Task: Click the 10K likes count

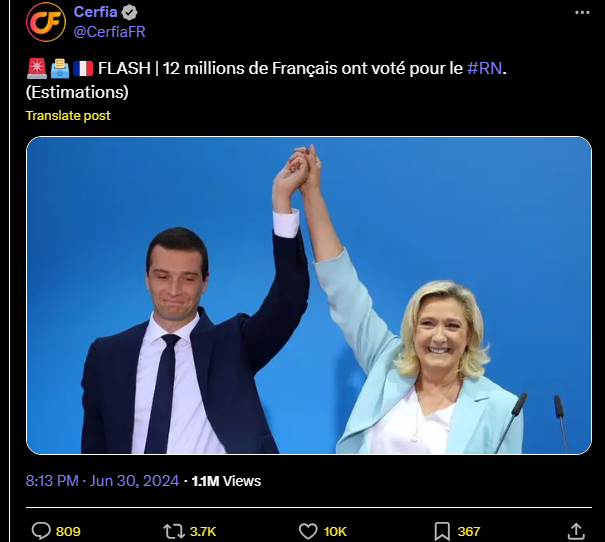Action: (335, 532)
